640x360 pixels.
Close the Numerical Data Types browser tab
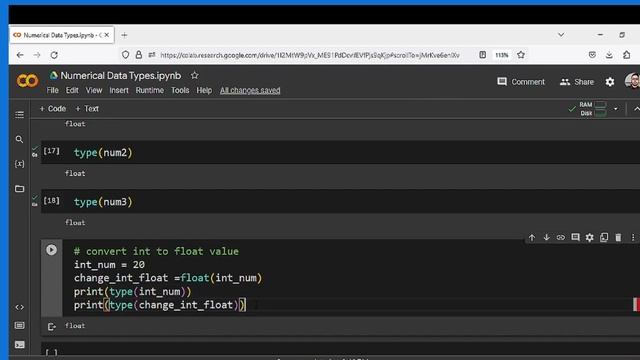pyautogui.click(x=107, y=35)
